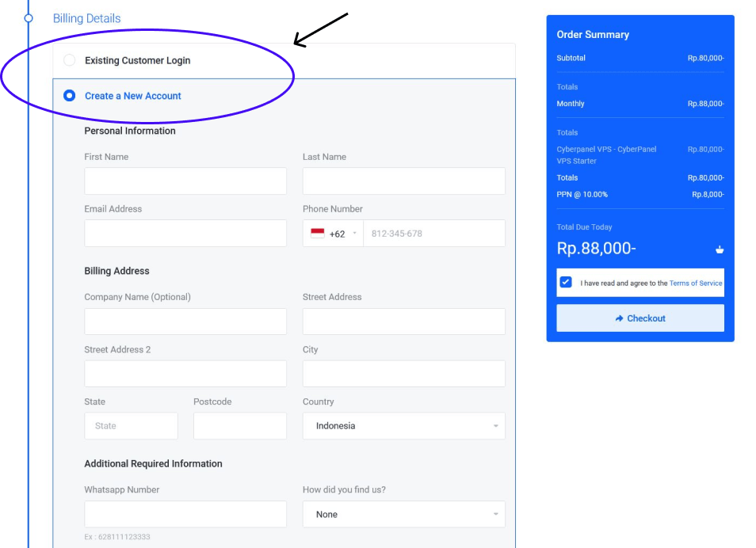Click the Postcode input field
Image resolution: width=756 pixels, height=548 pixels.
point(239,425)
